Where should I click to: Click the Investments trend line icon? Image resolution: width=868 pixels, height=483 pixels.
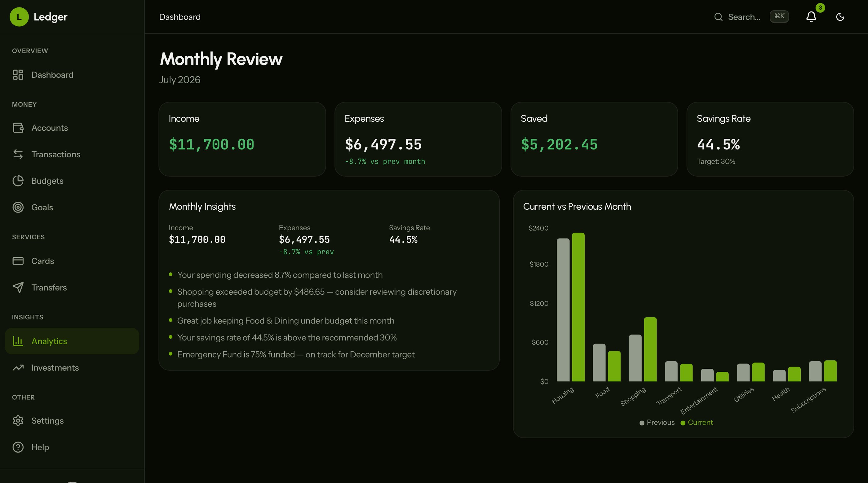[18, 368]
